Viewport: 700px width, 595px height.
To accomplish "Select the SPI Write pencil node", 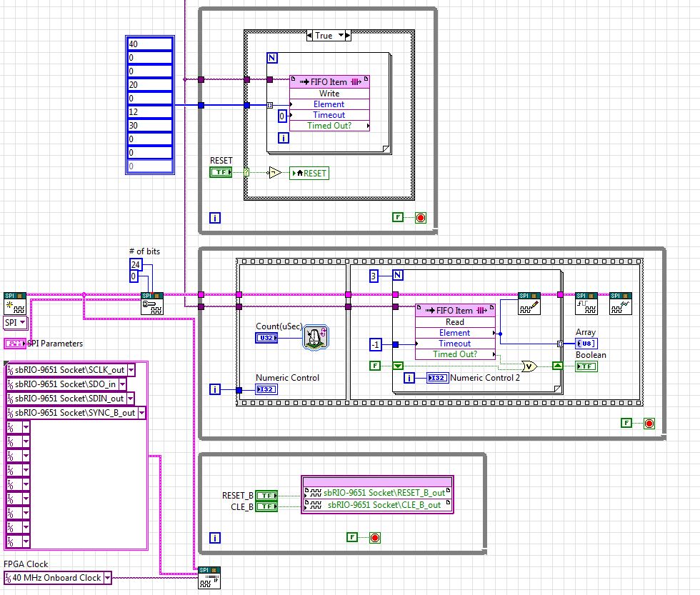I will point(529,304).
